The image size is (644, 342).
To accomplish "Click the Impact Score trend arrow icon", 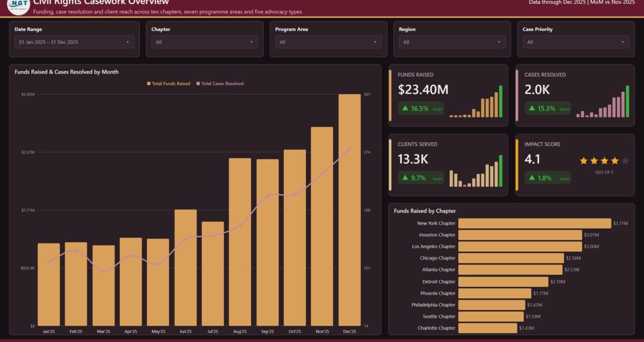I will point(532,178).
